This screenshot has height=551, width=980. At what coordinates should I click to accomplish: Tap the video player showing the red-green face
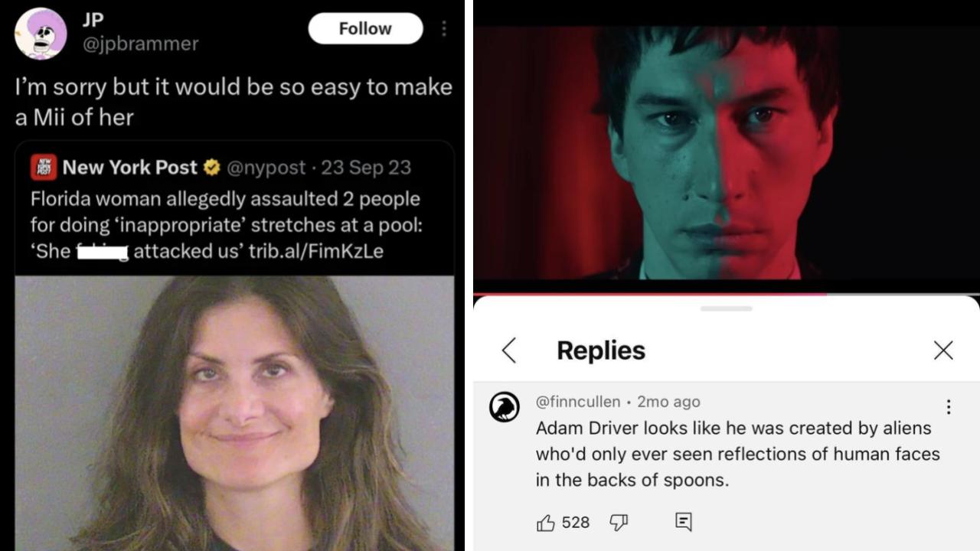[x=727, y=153]
